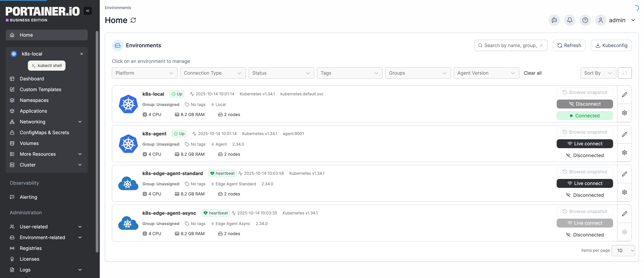Open the Agent Version filter dropdown
This screenshot has width=644, height=278.
(x=486, y=73)
